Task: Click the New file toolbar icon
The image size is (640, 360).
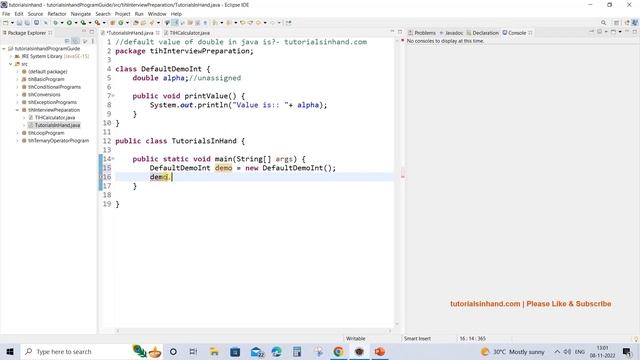Action: pos(6,23)
